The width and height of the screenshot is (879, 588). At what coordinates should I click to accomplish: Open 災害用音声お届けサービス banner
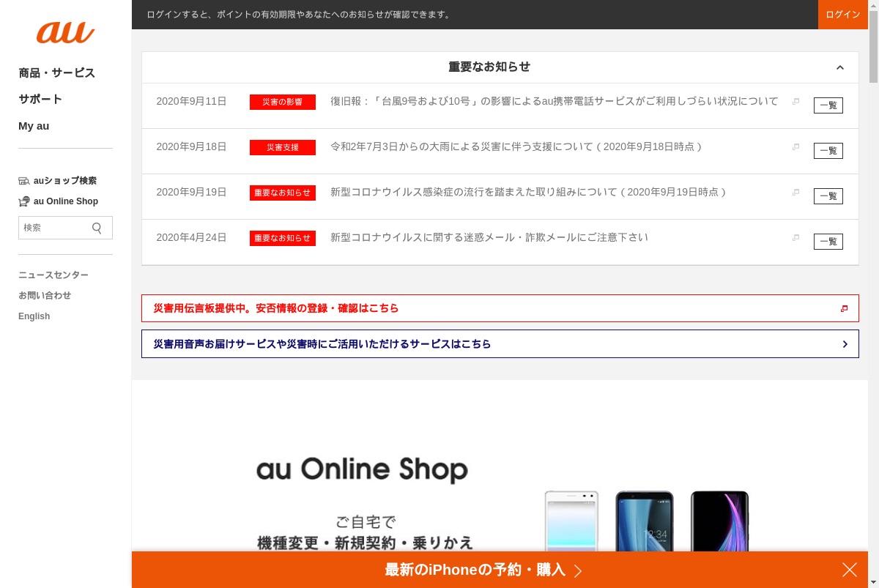pos(500,344)
